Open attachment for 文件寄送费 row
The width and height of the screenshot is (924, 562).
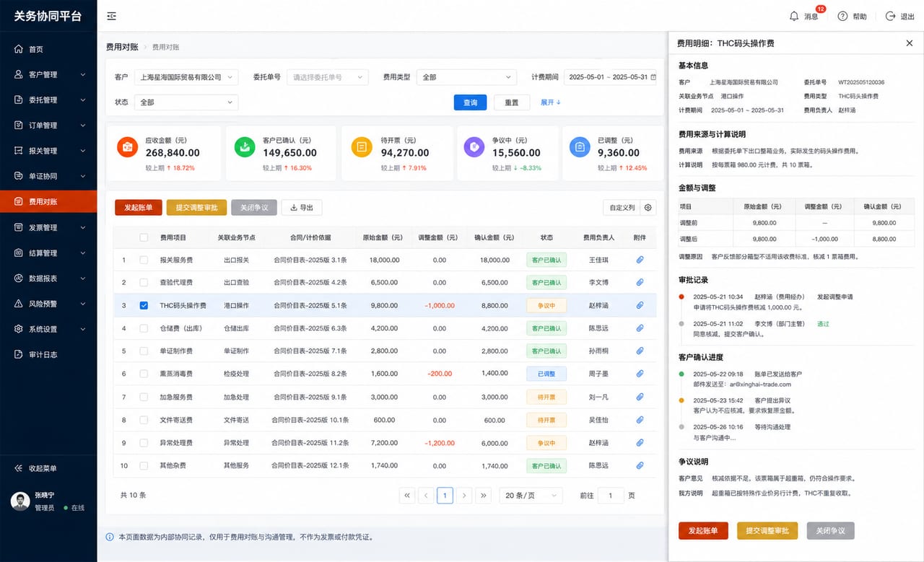coord(640,420)
